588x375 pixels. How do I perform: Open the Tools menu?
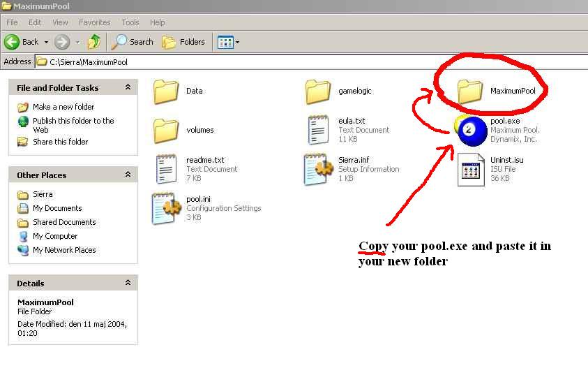(130, 22)
